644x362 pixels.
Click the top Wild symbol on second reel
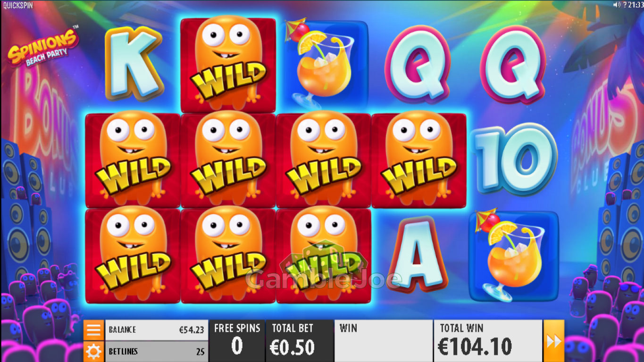(x=228, y=65)
